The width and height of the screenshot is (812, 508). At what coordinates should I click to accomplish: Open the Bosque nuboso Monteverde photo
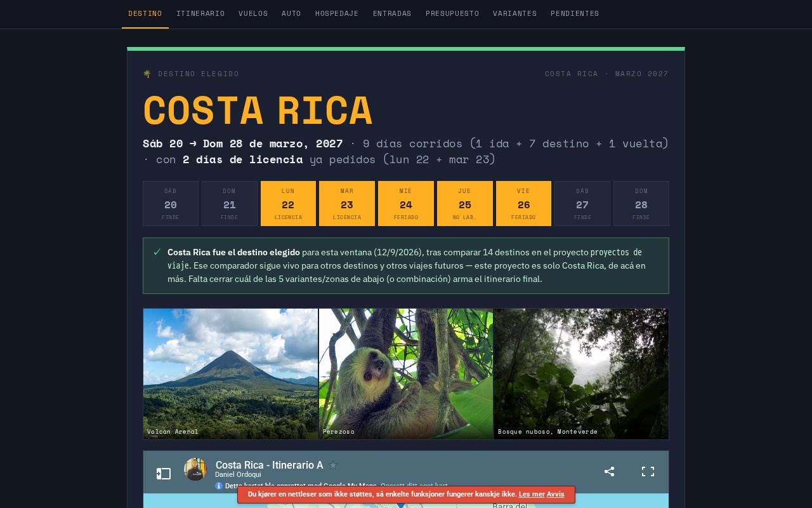point(581,374)
